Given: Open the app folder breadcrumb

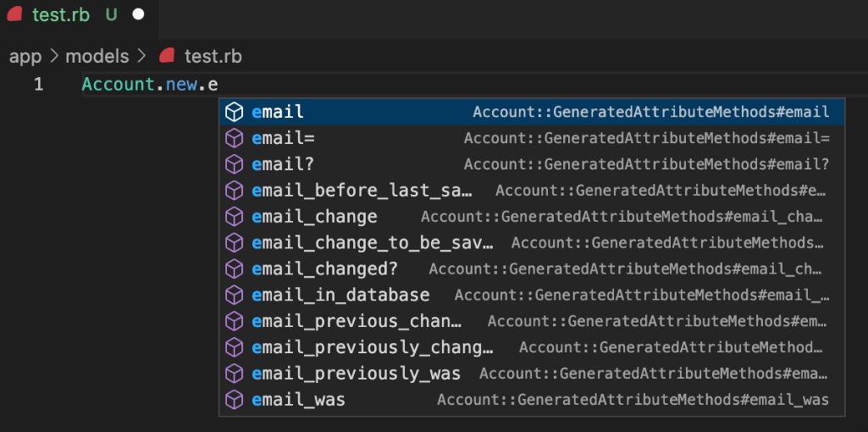Looking at the screenshot, I should pyautogui.click(x=25, y=57).
